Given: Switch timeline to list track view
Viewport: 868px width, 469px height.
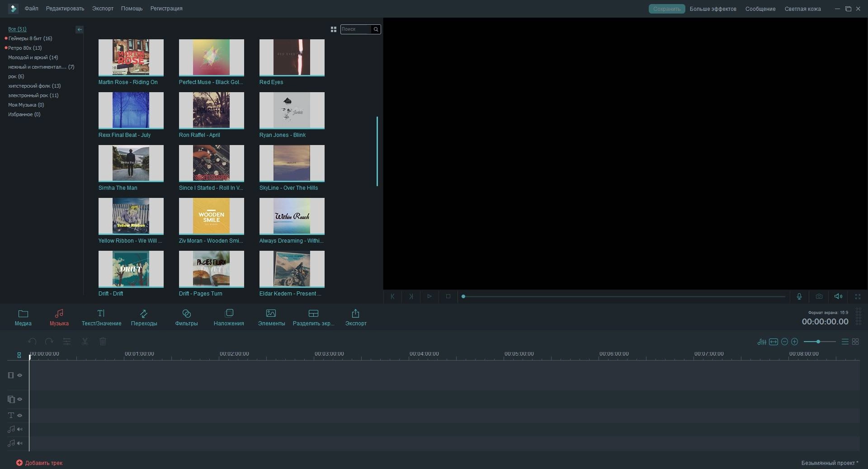Looking at the screenshot, I should (x=845, y=342).
